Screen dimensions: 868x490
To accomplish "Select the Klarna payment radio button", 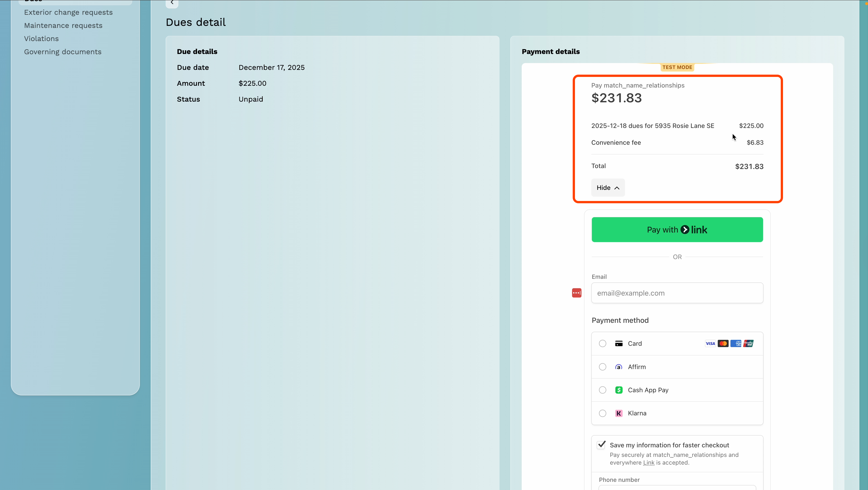I will coord(602,413).
